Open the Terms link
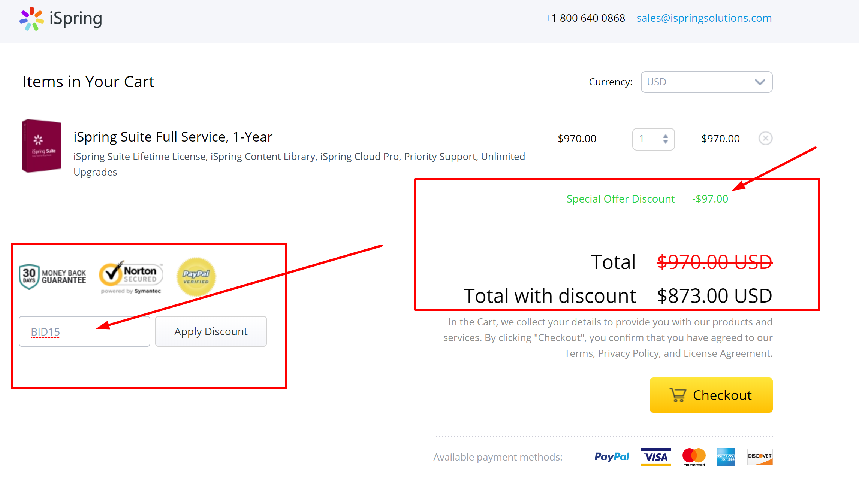Screen dimensions: 859x504 pyautogui.click(x=578, y=353)
